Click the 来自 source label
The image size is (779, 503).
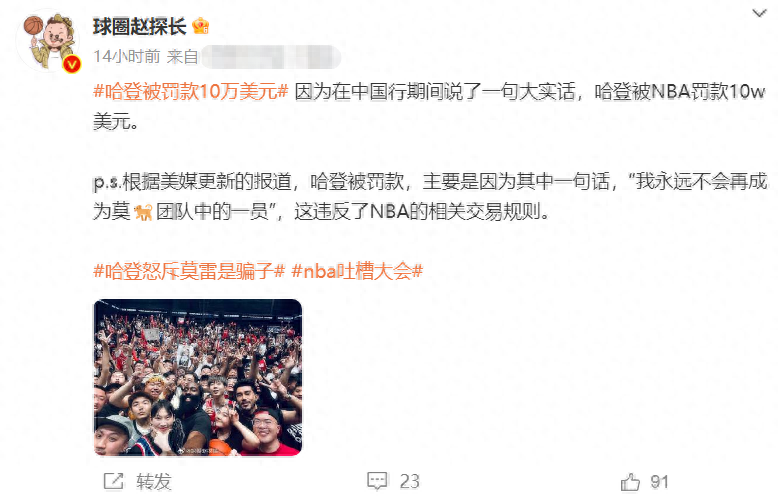coord(182,56)
